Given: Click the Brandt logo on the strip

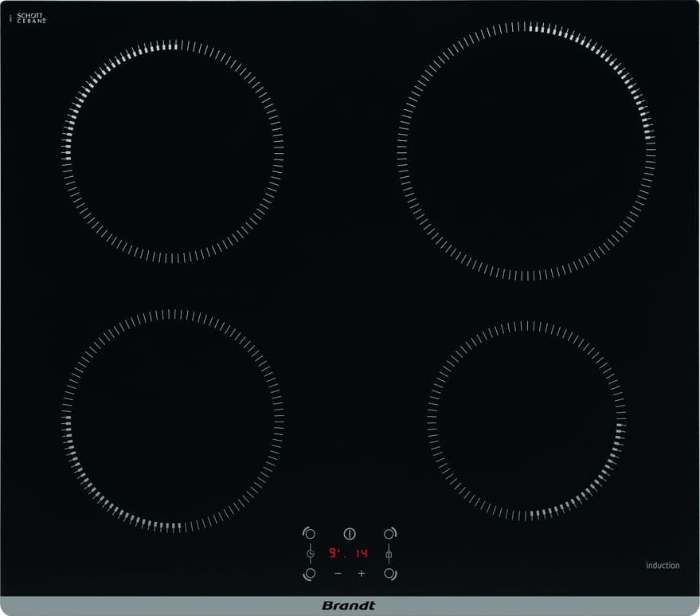Looking at the screenshot, I should (x=349, y=606).
